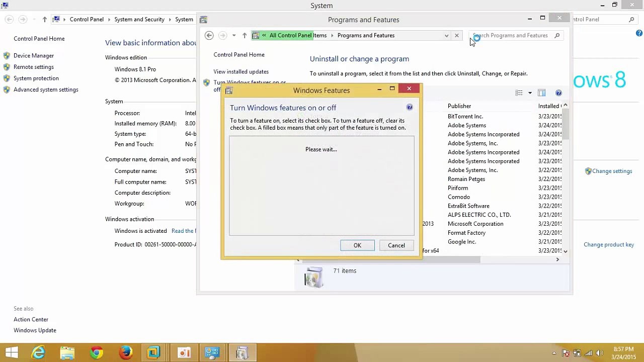The width and height of the screenshot is (644, 362).
Task: Click Control Panel Home in System window
Action: point(39,39)
